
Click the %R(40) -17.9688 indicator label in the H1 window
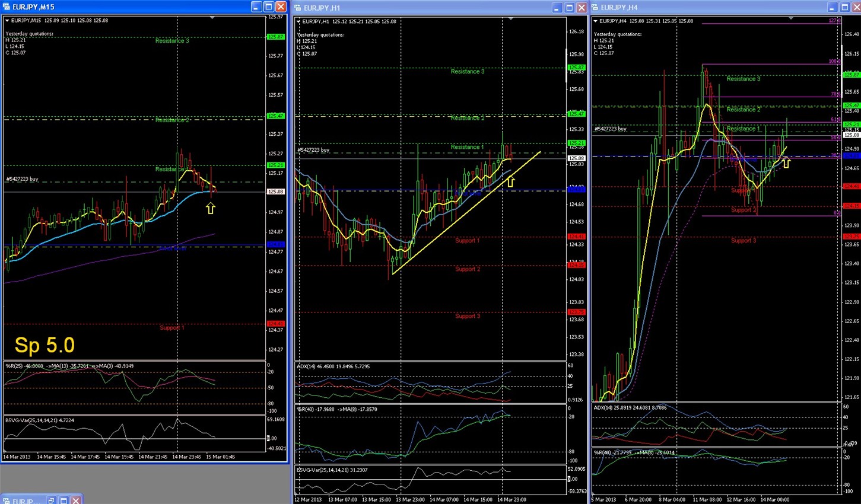[337, 409]
